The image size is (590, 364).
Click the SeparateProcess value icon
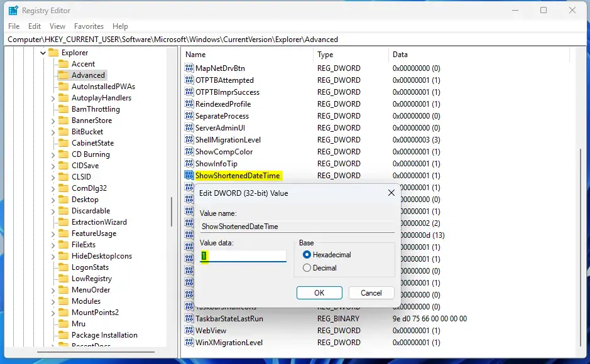coord(189,115)
